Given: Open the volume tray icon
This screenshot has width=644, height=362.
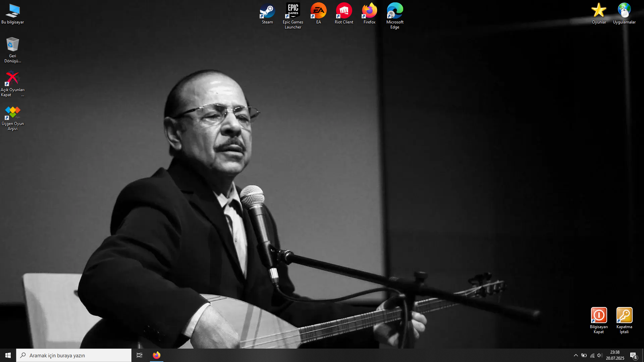Looking at the screenshot, I should point(600,355).
